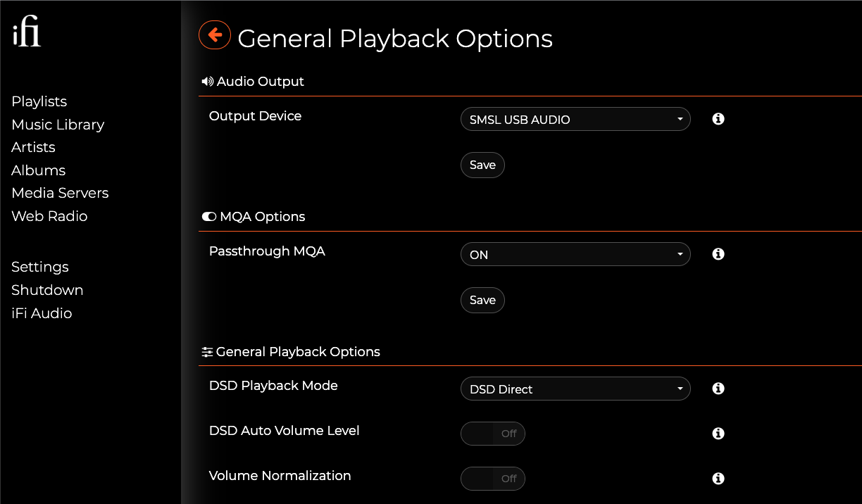Image resolution: width=862 pixels, height=504 pixels.
Task: Open the iFi Audio sidebar link
Action: (42, 313)
